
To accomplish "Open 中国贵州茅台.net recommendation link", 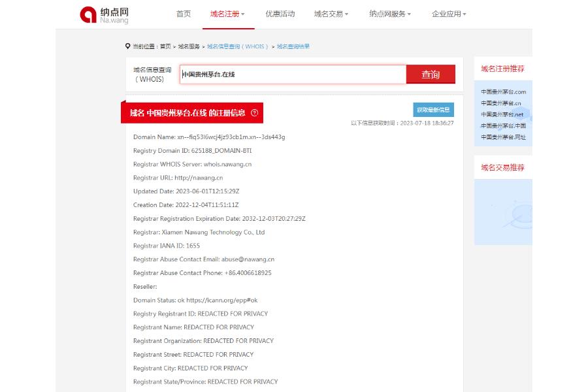I will (x=502, y=114).
